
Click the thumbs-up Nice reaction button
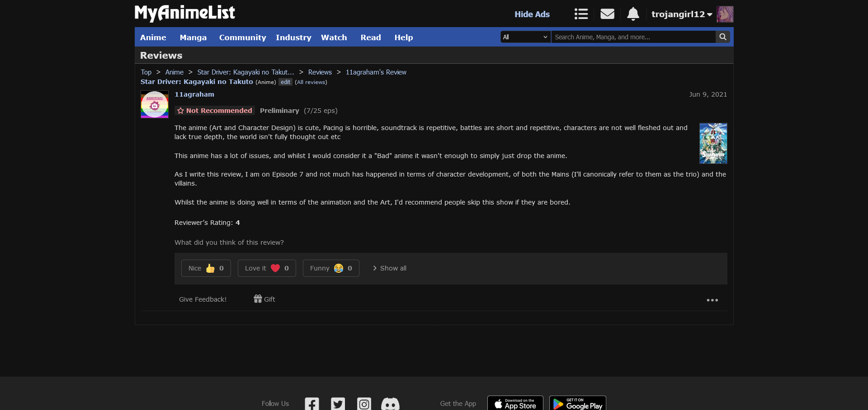(x=206, y=268)
